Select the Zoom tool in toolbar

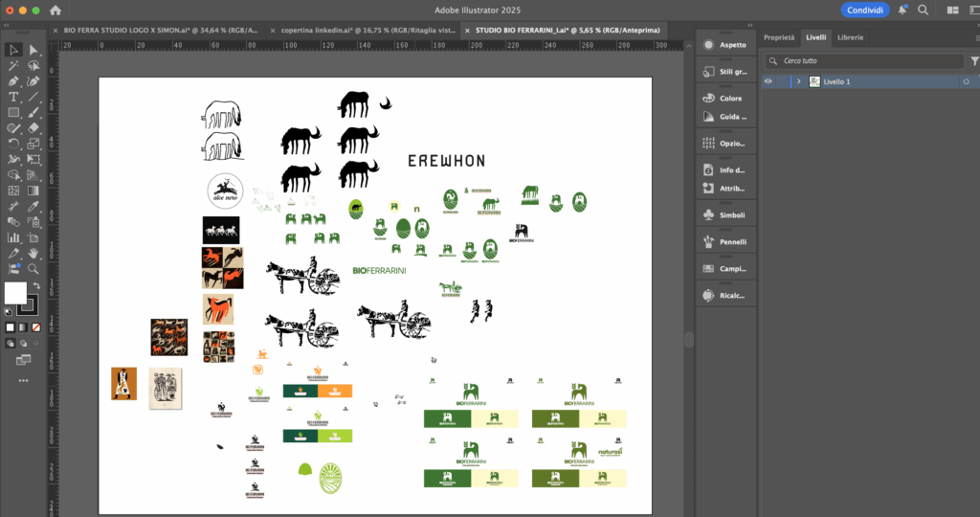(33, 268)
